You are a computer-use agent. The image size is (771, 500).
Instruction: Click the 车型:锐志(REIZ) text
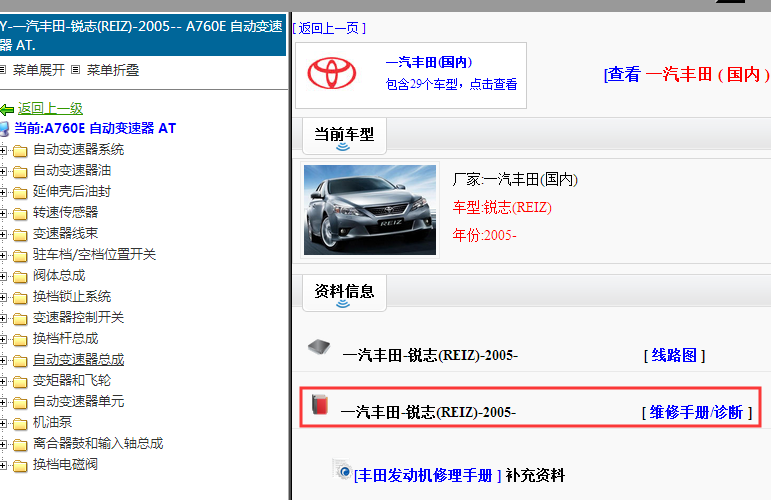(x=502, y=207)
